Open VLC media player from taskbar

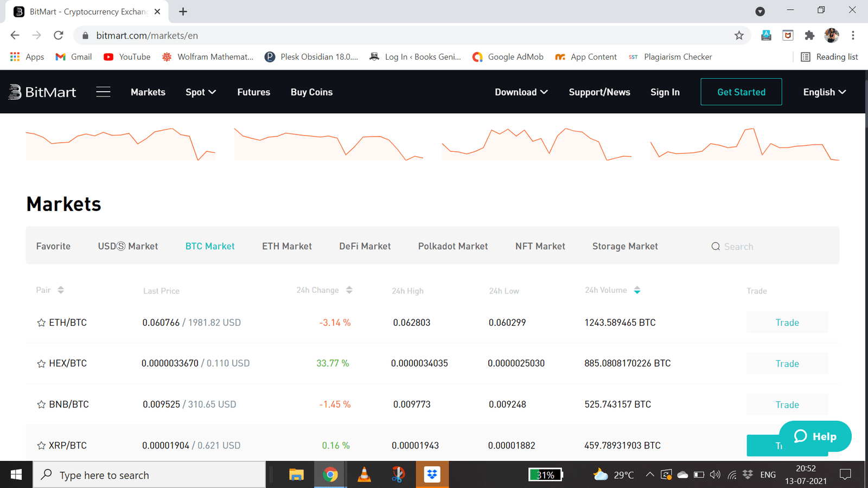point(365,475)
